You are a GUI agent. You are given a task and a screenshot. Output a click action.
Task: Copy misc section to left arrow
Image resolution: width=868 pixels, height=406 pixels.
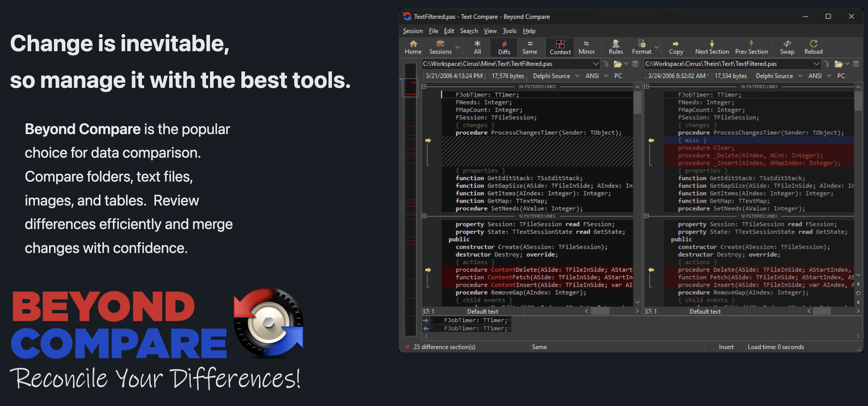point(651,140)
